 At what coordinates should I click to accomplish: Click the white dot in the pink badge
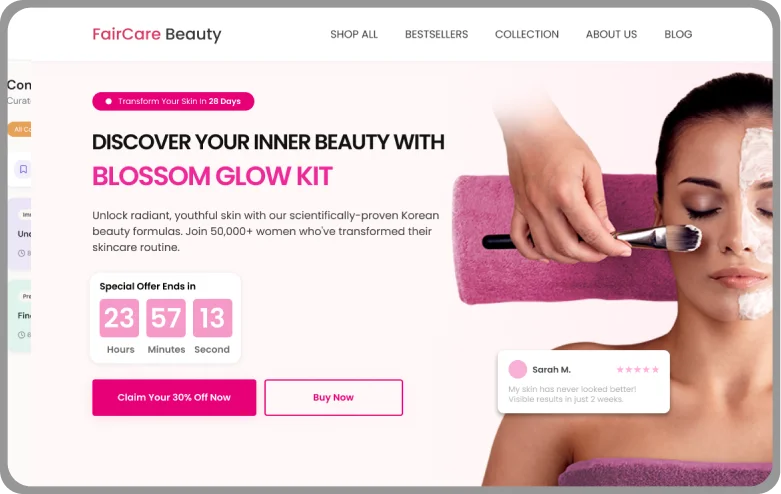pos(108,101)
